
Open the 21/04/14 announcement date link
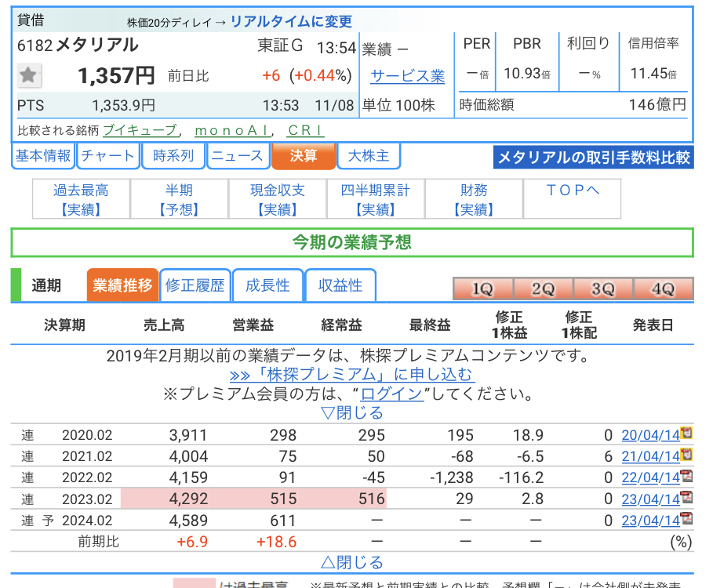(651, 456)
